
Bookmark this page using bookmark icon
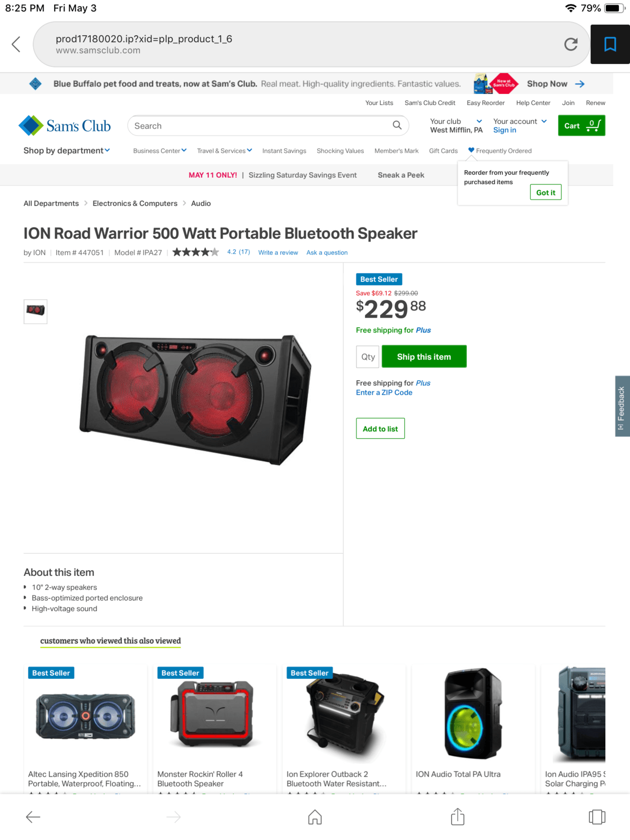click(610, 44)
